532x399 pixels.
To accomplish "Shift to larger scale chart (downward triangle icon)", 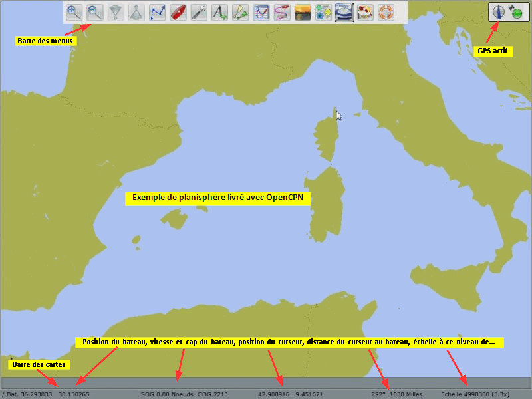I will pos(115,13).
